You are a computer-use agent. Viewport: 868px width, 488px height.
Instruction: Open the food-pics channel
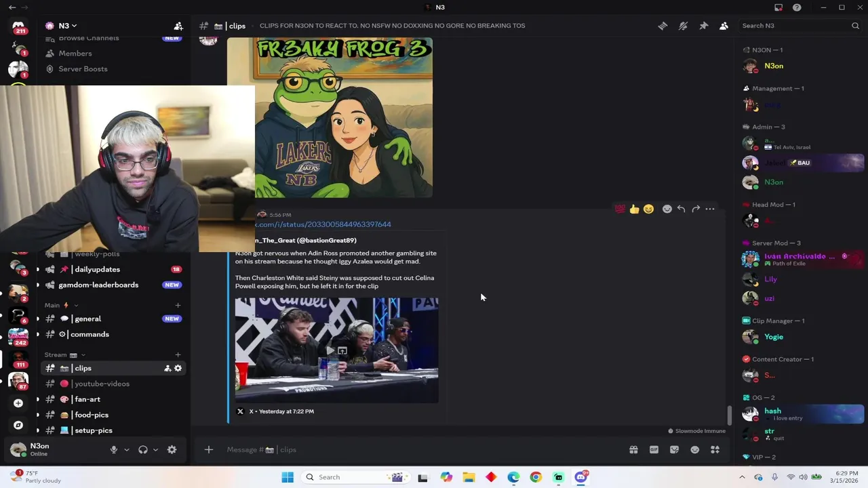(92, 415)
